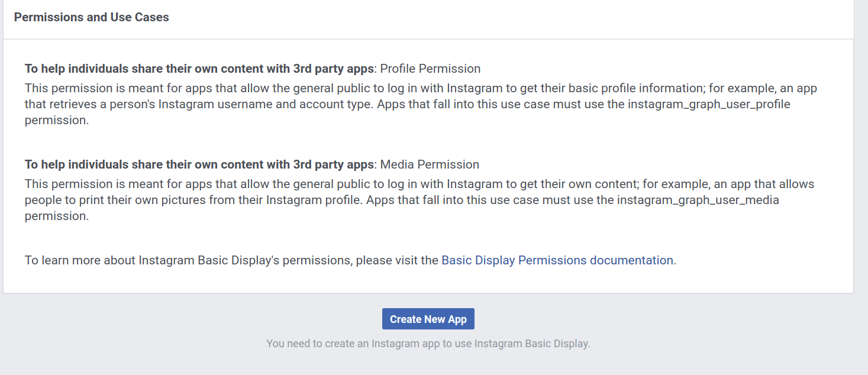The image size is (868, 375).
Task: Click the instagram_graph_user_profile permission name
Action: click(x=709, y=105)
